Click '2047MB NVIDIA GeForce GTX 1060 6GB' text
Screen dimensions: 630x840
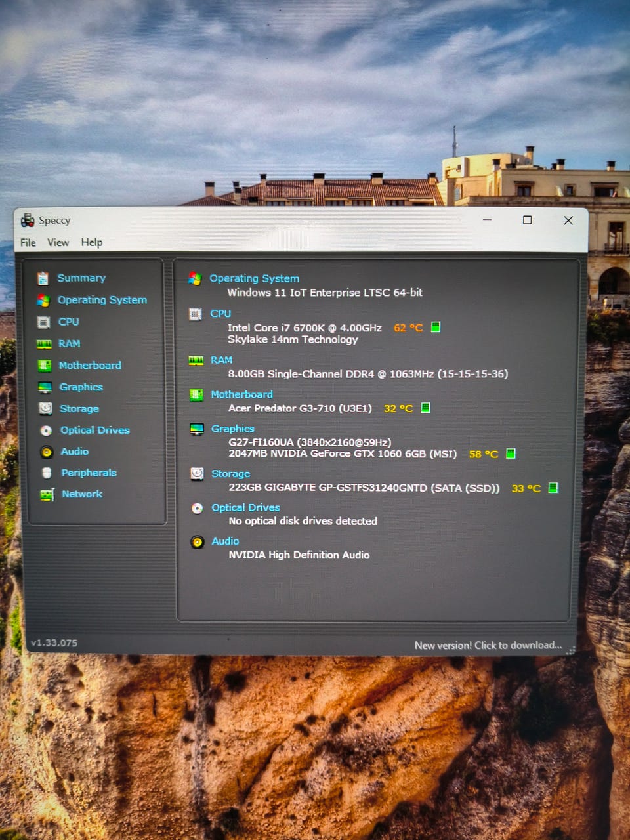(343, 453)
